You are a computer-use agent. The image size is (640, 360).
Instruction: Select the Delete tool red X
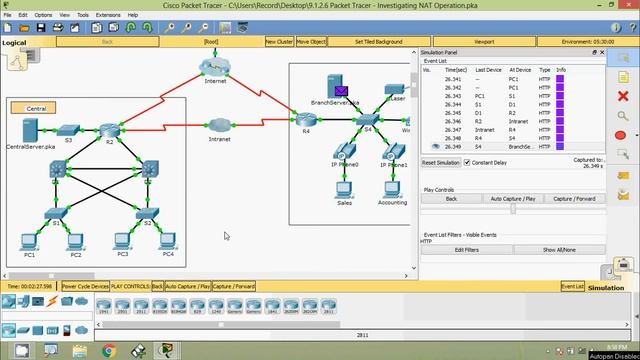[x=623, y=96]
